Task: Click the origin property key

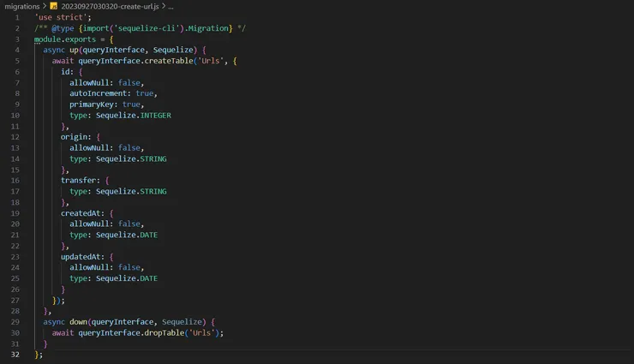Action: point(74,137)
